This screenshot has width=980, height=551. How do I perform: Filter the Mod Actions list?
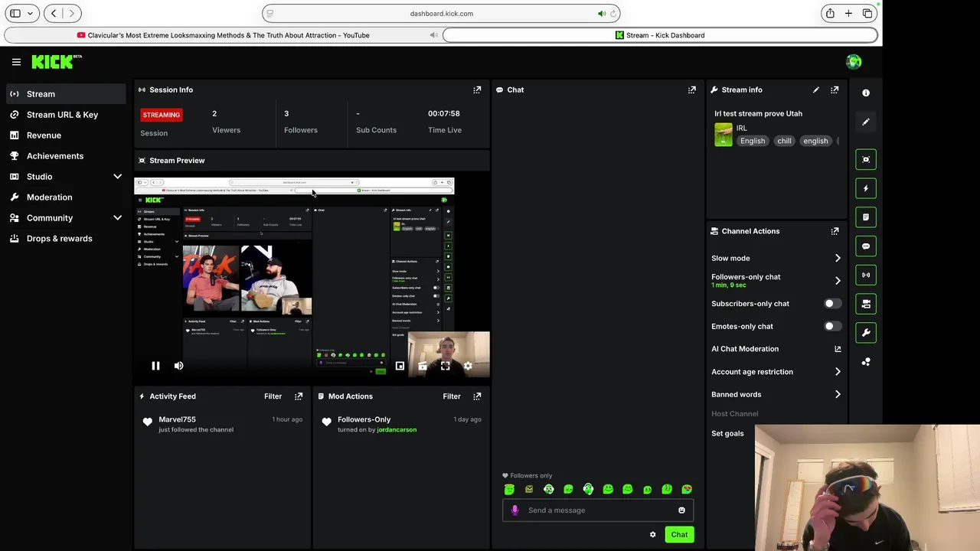451,396
